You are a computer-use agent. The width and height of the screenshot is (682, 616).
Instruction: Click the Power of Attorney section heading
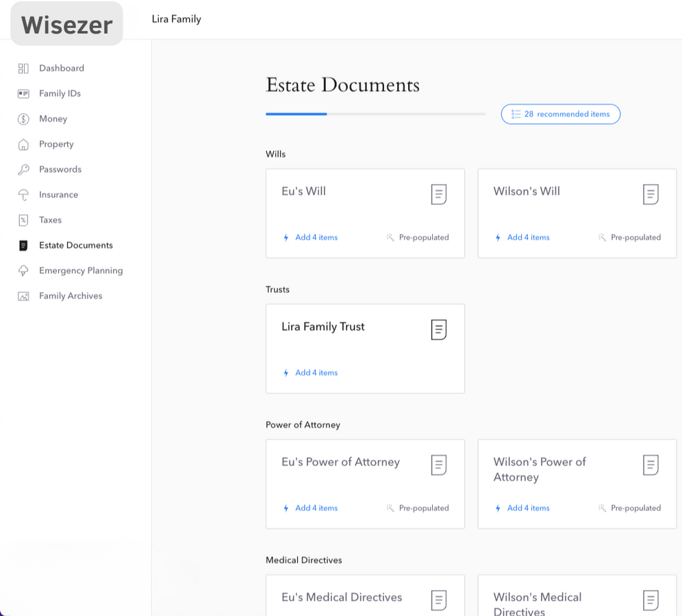click(x=303, y=425)
